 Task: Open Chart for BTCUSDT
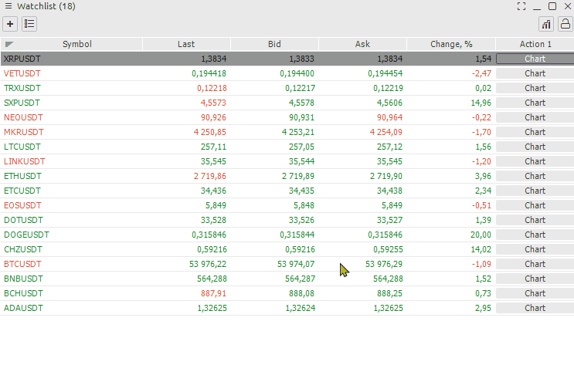[x=535, y=264]
